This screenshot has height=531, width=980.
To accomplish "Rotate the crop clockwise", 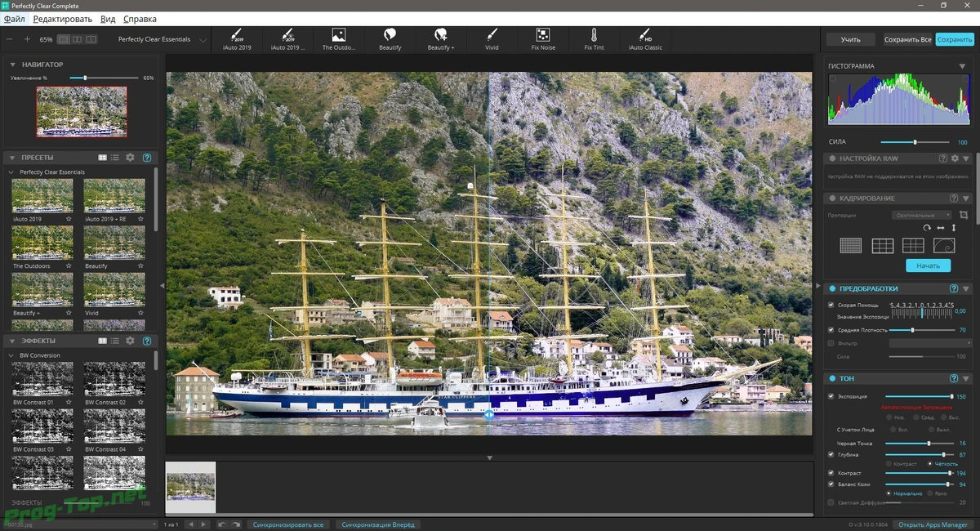I will click(927, 228).
